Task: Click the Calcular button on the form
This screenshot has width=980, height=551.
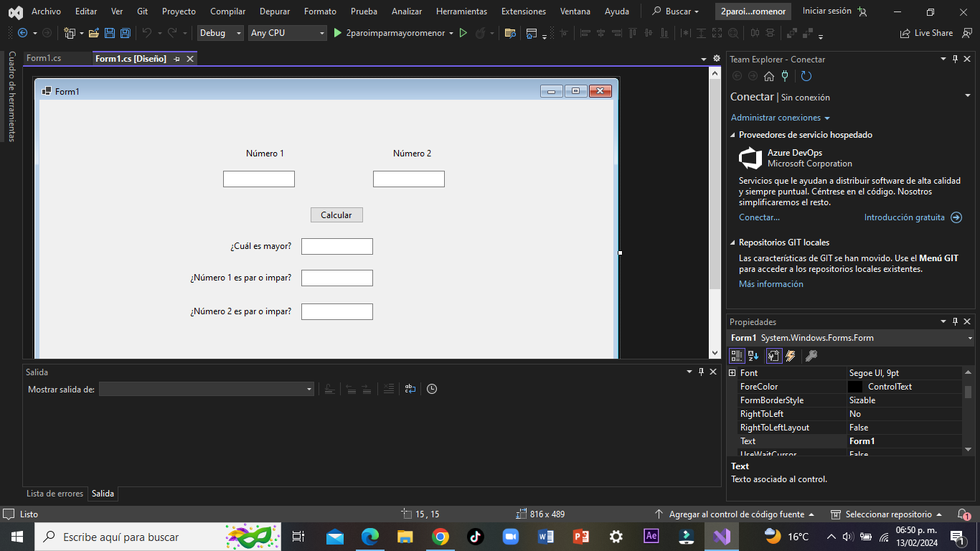Action: (336, 215)
